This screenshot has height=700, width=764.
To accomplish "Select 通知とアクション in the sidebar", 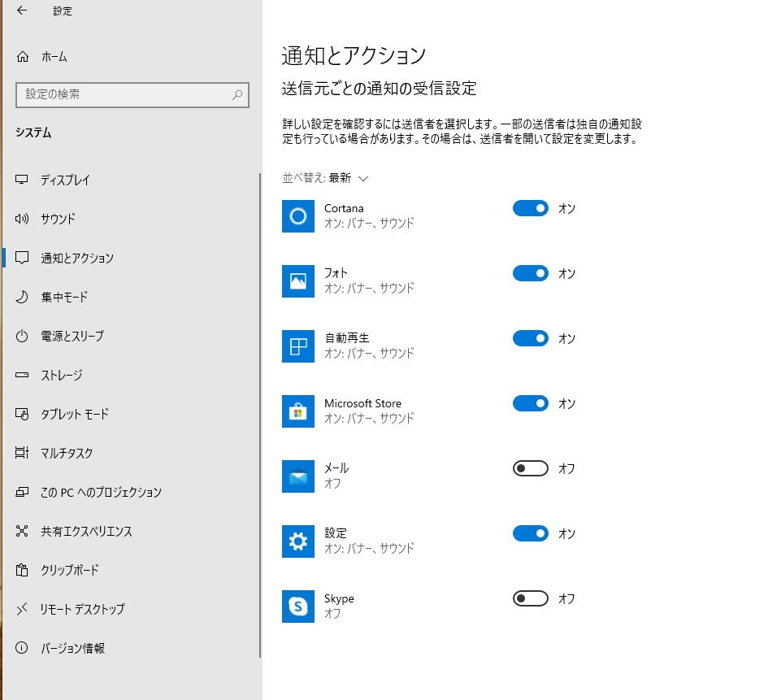I will (77, 258).
